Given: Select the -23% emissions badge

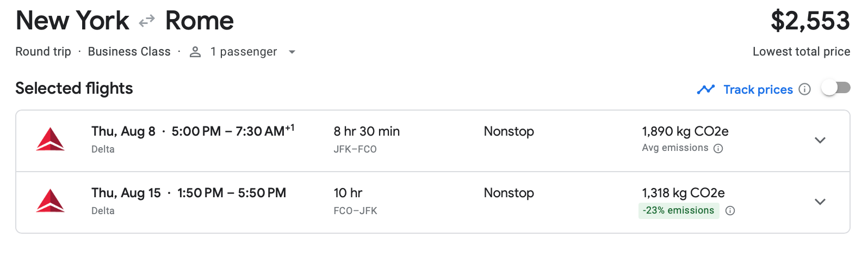Looking at the screenshot, I should (x=679, y=210).
